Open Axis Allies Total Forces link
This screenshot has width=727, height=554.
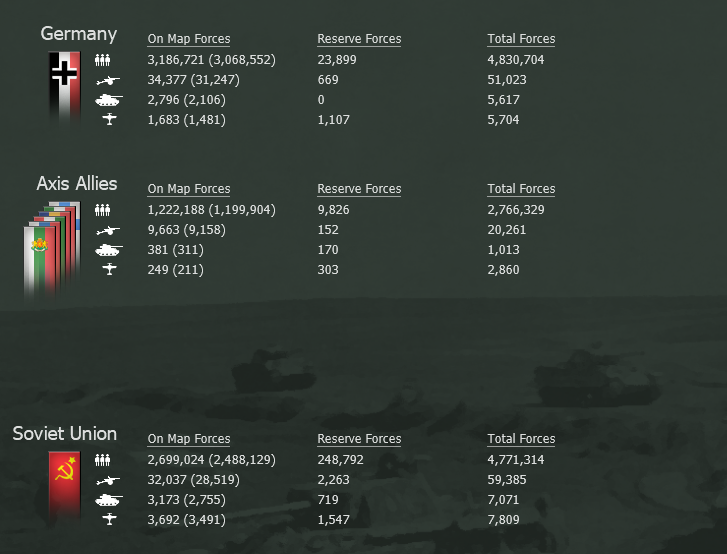point(521,189)
